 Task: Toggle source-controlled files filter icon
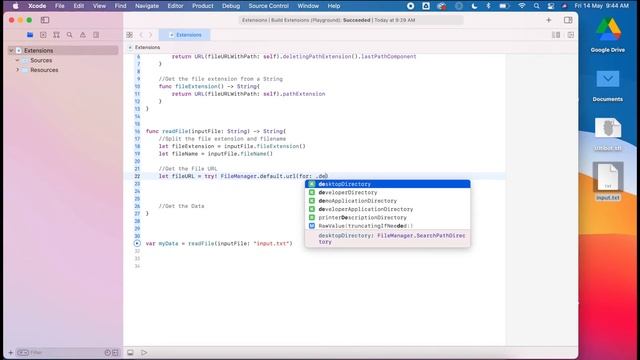pyautogui.click(x=116, y=353)
